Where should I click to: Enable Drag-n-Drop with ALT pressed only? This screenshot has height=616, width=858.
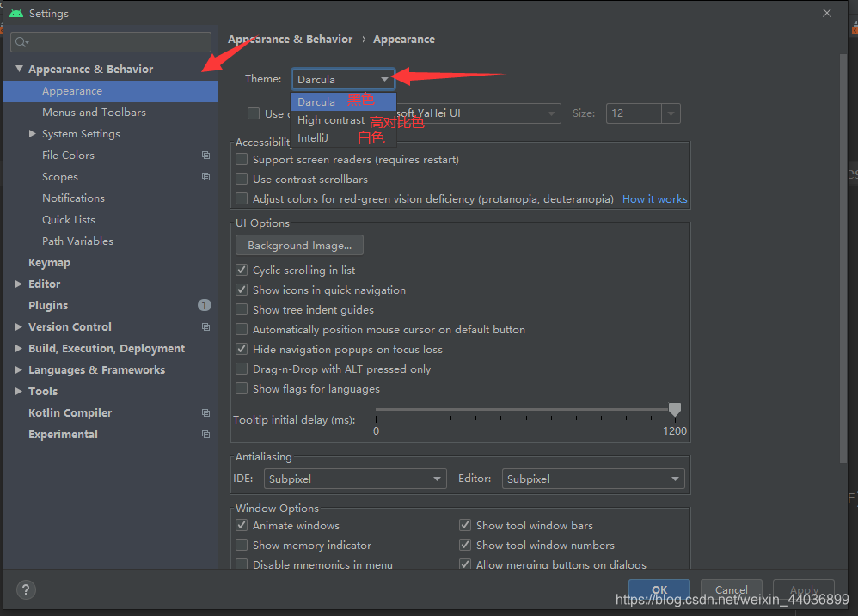242,369
